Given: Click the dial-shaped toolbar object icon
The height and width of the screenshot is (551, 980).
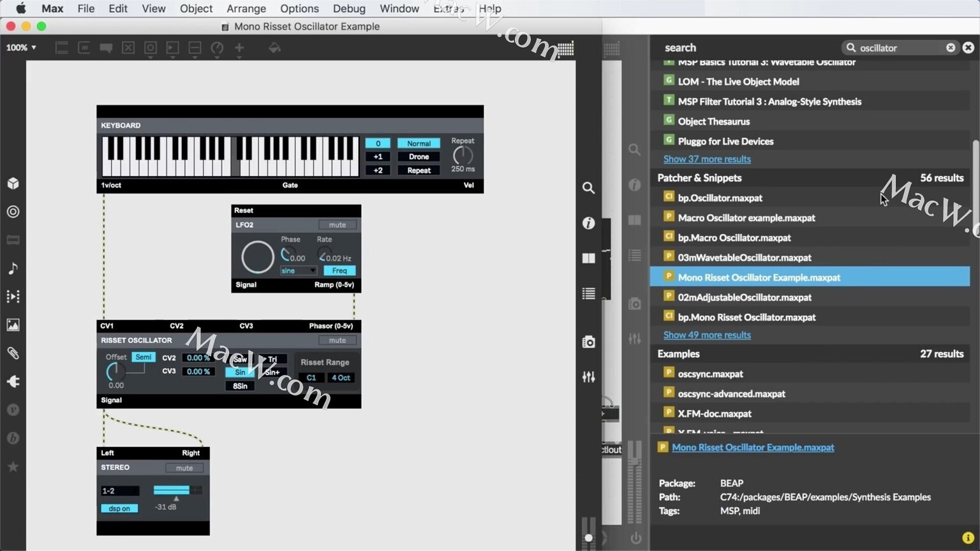Looking at the screenshot, I should 217,48.
